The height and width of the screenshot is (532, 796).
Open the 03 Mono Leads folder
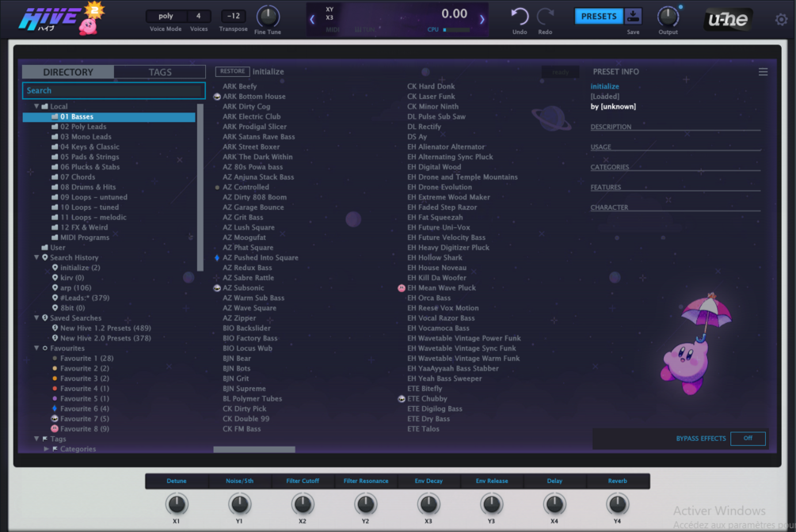tap(86, 137)
